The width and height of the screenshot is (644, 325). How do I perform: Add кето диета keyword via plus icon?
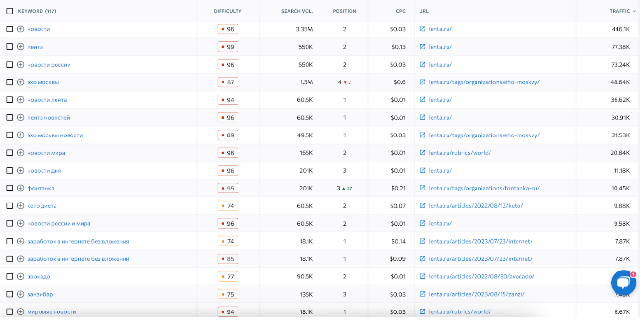pyautogui.click(x=20, y=206)
